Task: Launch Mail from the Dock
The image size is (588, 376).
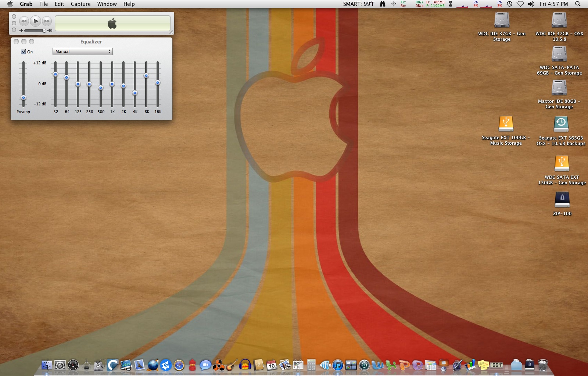Action: click(x=139, y=365)
